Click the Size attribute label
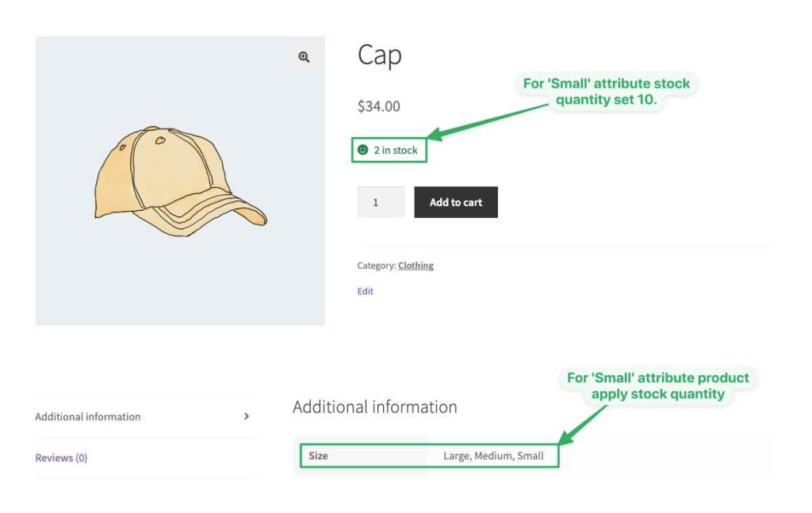Viewport: 812px width, 513px height. (x=319, y=456)
